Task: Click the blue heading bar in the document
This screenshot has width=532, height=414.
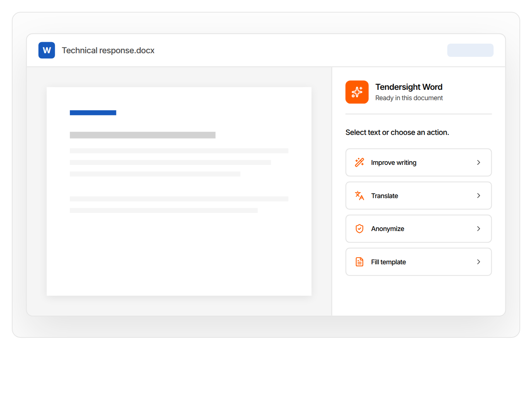Action: pos(93,113)
